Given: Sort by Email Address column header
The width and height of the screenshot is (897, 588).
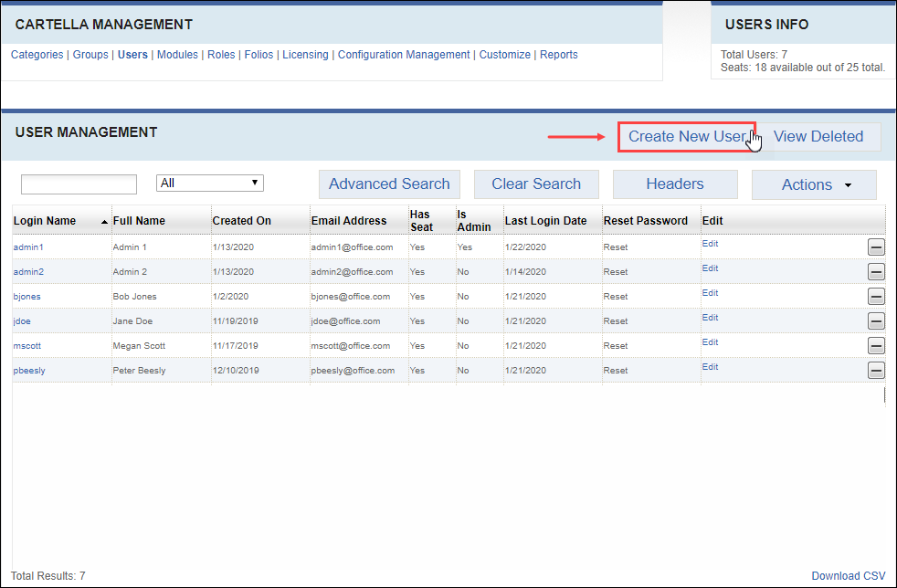Looking at the screenshot, I should 349,221.
